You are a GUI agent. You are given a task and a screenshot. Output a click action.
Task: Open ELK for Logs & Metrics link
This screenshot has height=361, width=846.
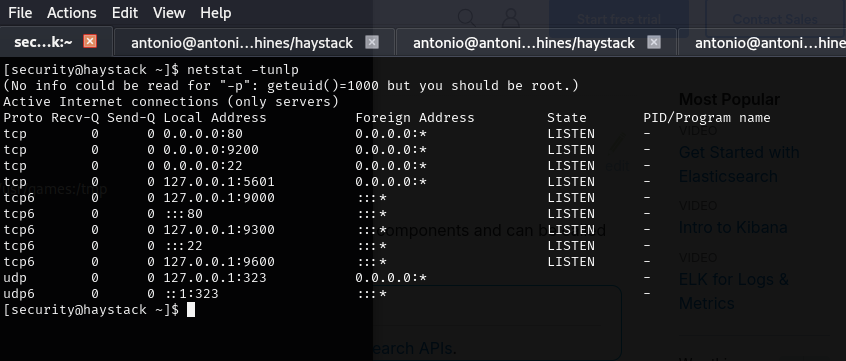click(733, 291)
